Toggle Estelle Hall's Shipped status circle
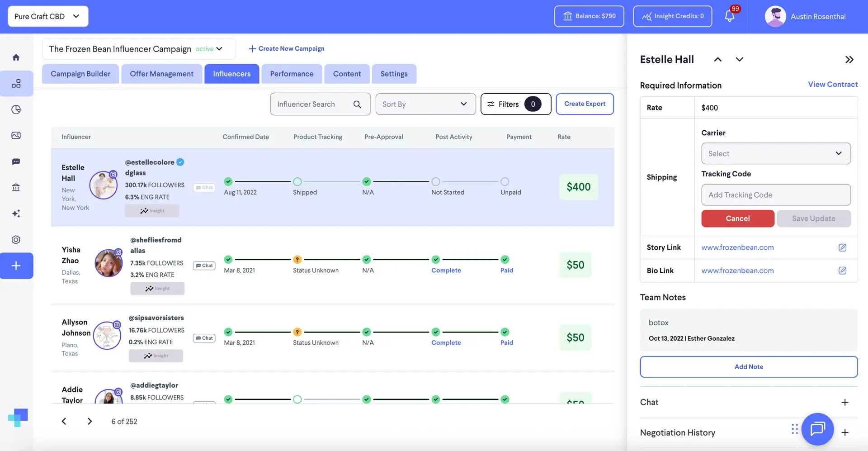The image size is (868, 451). [297, 182]
